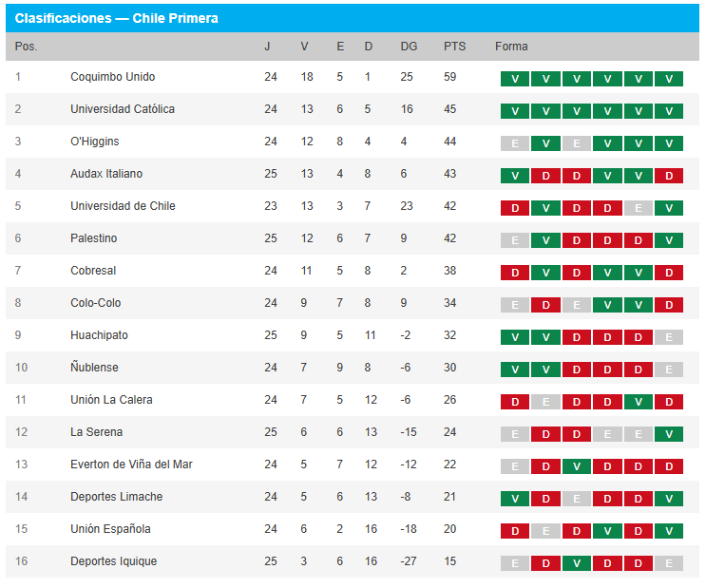The width and height of the screenshot is (706, 588).
Task: Click Everton's green win form badge
Action: click(x=576, y=466)
